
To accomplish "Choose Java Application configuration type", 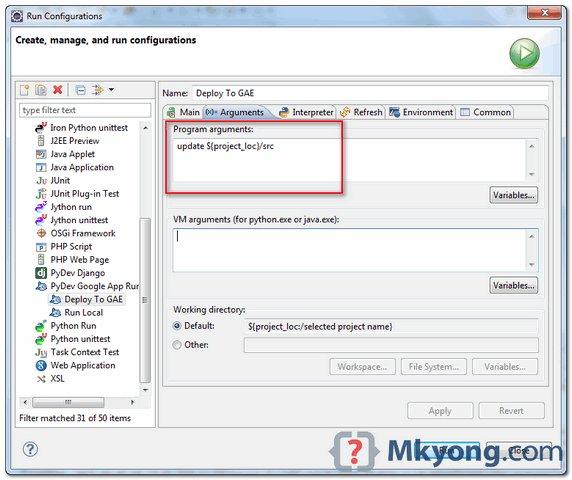I will [82, 167].
